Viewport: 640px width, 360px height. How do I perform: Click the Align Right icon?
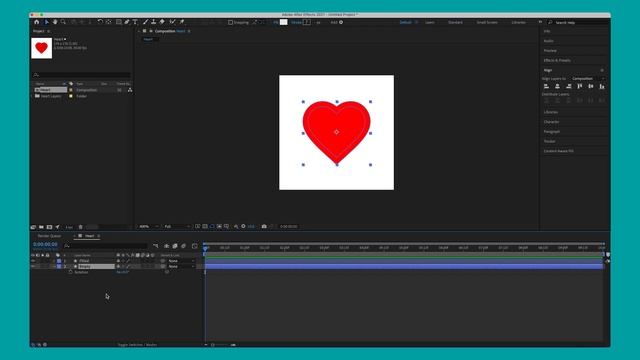569,86
